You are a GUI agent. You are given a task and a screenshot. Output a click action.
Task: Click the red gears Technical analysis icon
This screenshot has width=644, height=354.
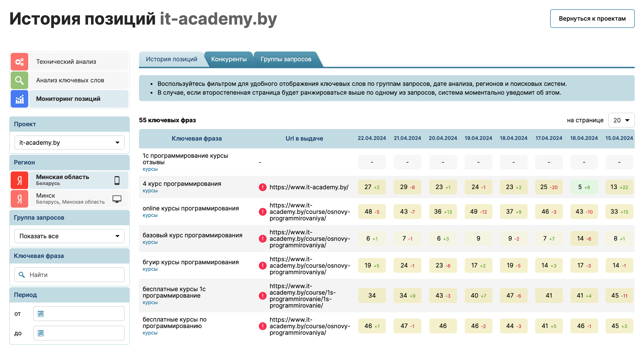point(19,61)
